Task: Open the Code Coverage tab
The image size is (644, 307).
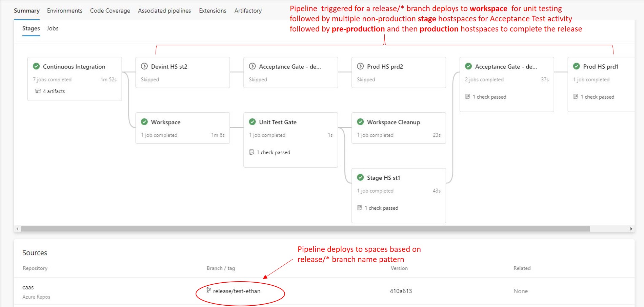Action: point(110,10)
